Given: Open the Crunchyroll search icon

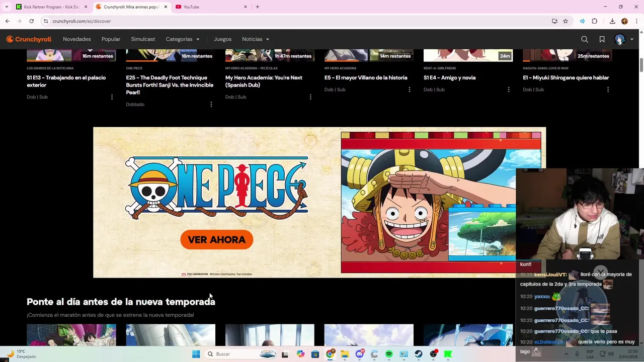Looking at the screenshot, I should click(x=585, y=39).
